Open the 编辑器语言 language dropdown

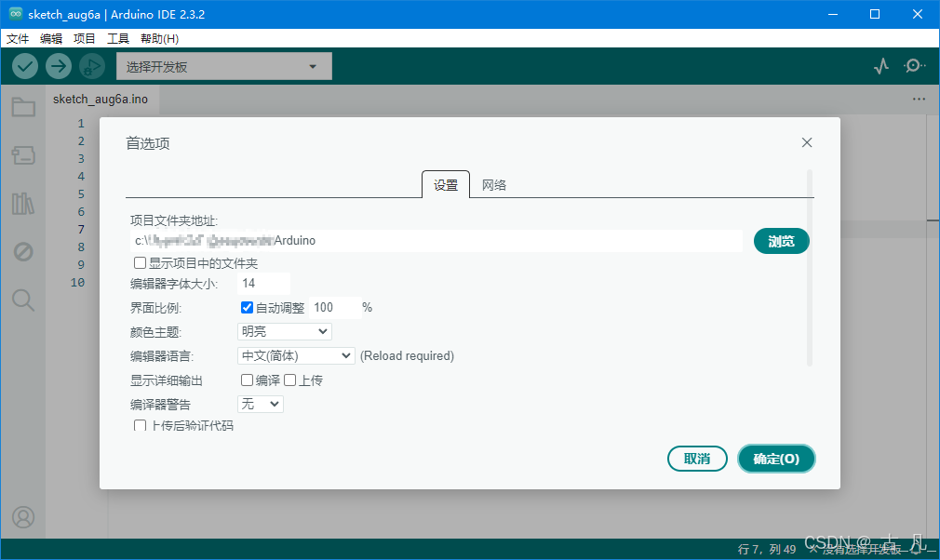point(296,355)
